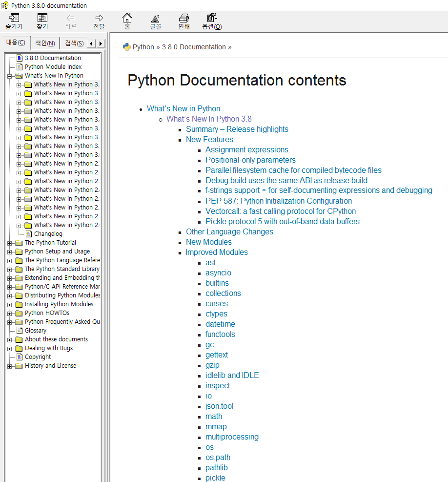
Task: Open the asyncio link
Action: 218,273
